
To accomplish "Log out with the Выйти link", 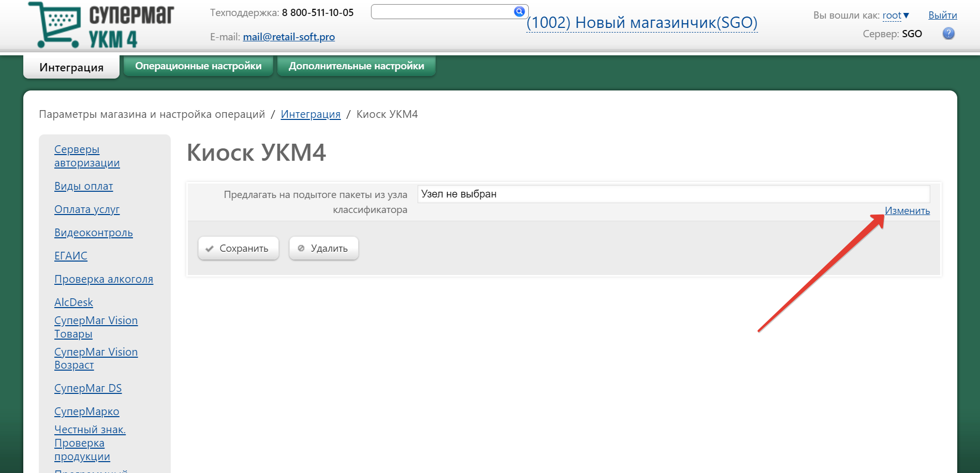I will 942,16.
